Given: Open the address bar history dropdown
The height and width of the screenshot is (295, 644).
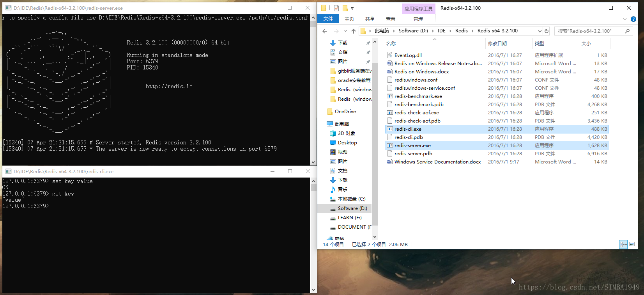Looking at the screenshot, I should pyautogui.click(x=540, y=31).
